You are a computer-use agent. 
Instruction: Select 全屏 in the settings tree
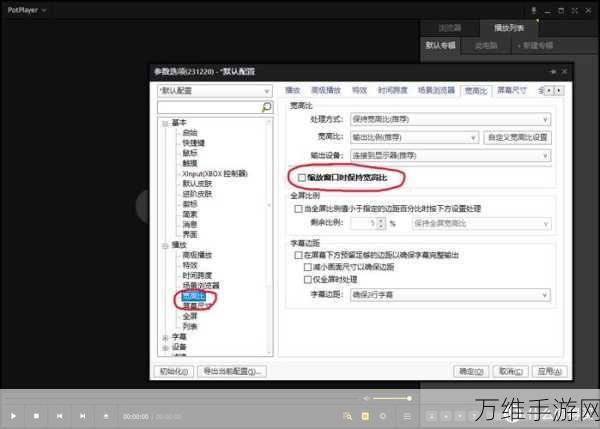click(x=190, y=316)
